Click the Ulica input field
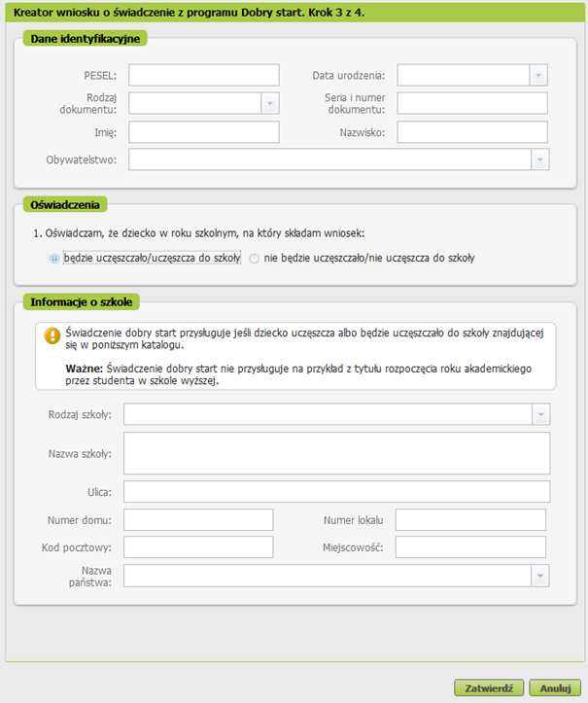The height and width of the screenshot is (703, 588). [337, 492]
